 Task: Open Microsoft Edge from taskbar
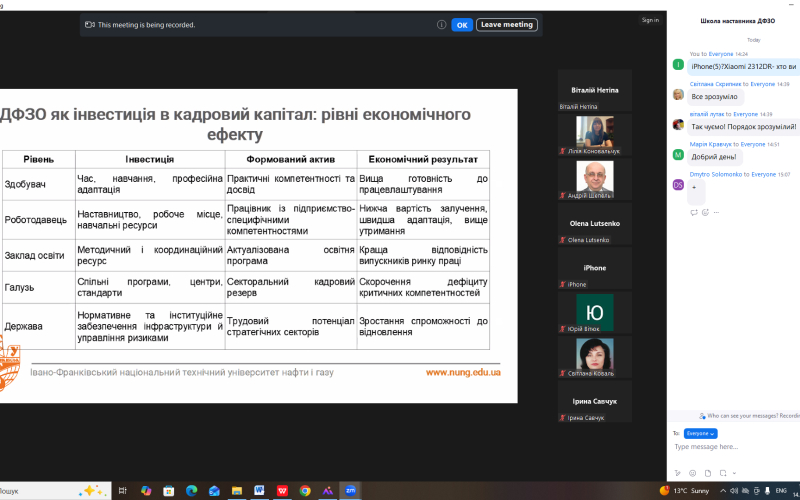[x=191, y=491]
